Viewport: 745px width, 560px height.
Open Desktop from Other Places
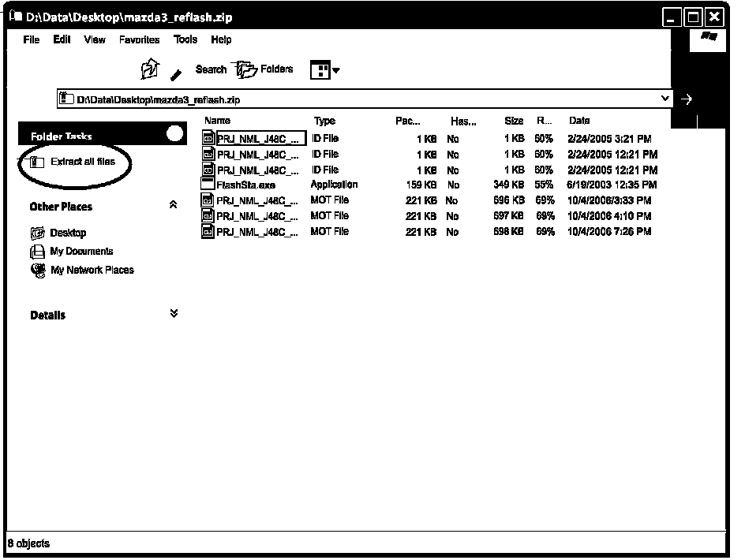pos(68,233)
